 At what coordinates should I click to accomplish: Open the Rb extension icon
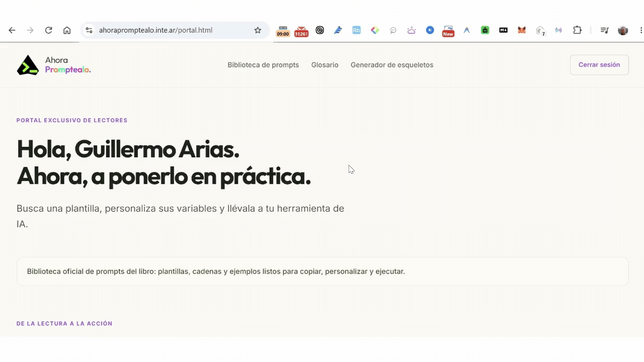coord(356,30)
